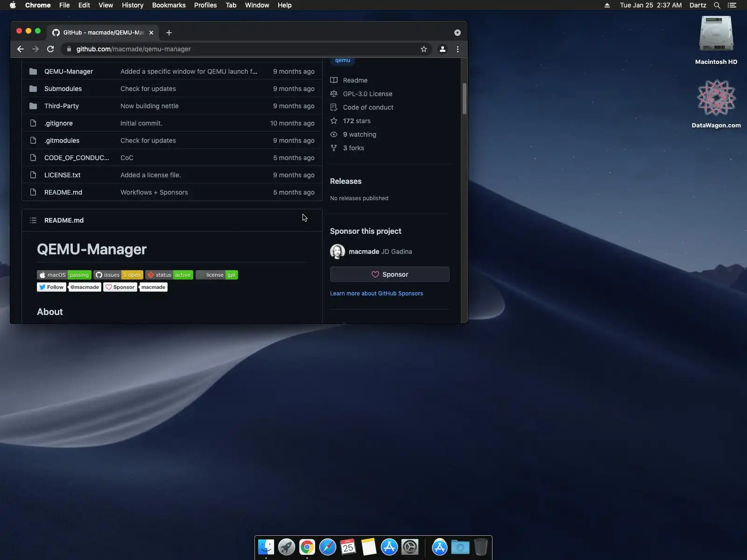Open the Apple menu
The image size is (747, 560).
point(13,5)
